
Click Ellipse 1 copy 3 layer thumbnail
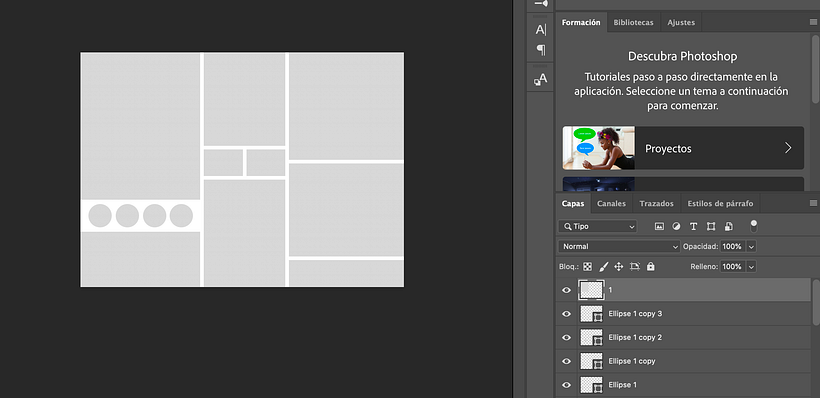[591, 314]
